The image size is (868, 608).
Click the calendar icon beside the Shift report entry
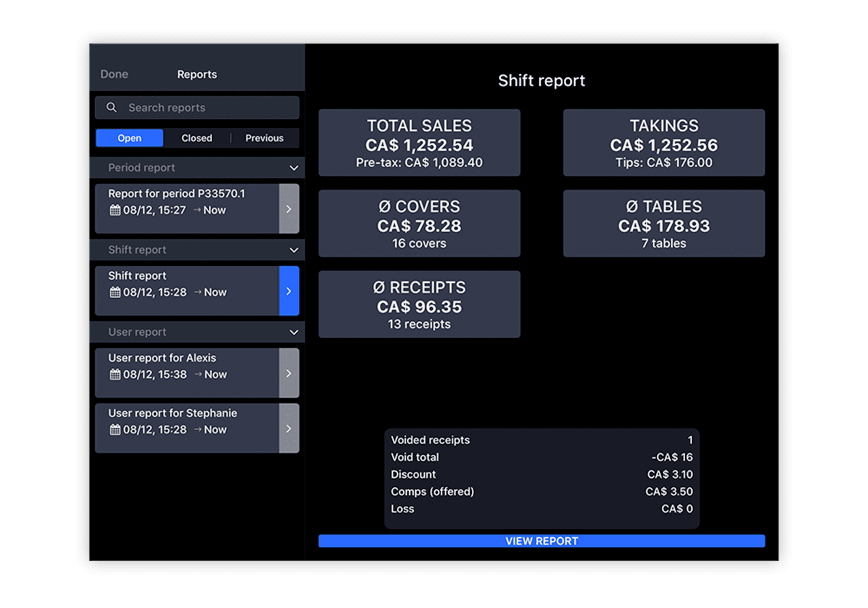point(115,292)
